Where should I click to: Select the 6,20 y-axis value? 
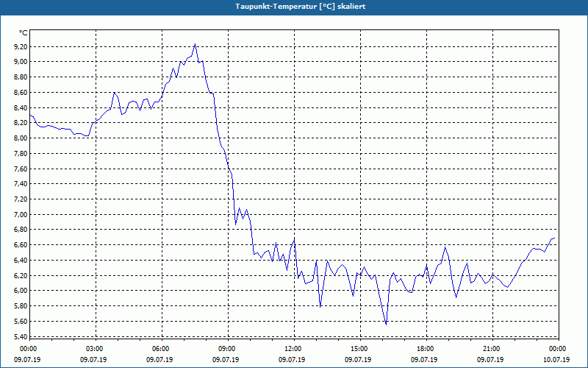[21, 275]
